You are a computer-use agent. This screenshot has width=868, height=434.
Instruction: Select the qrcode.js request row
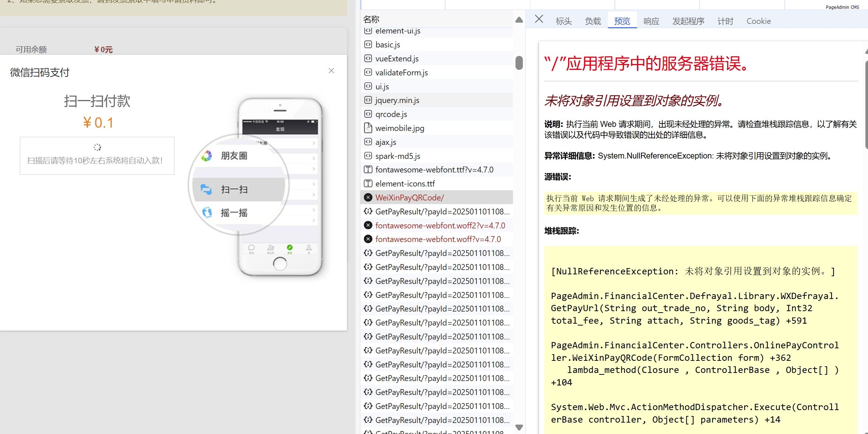(x=437, y=114)
